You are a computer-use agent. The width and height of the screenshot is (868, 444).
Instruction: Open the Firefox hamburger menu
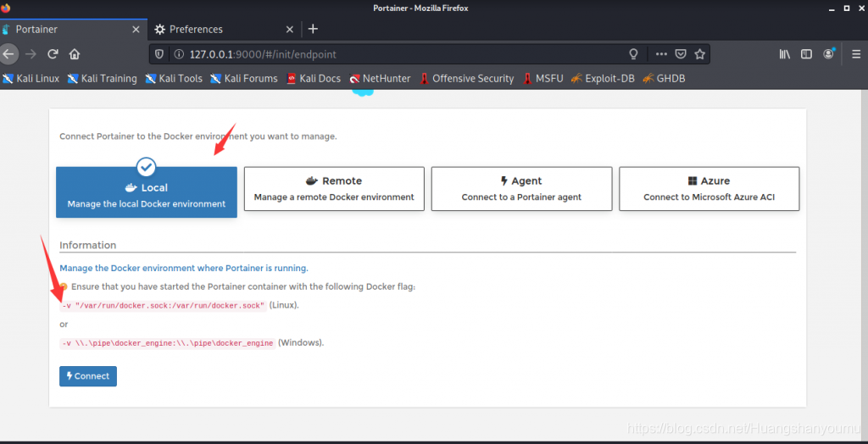856,54
